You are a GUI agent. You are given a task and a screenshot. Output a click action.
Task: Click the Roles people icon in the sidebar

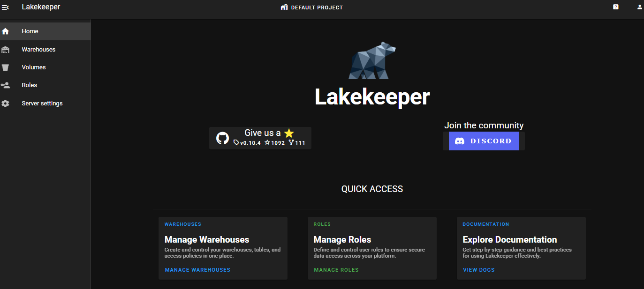6,85
